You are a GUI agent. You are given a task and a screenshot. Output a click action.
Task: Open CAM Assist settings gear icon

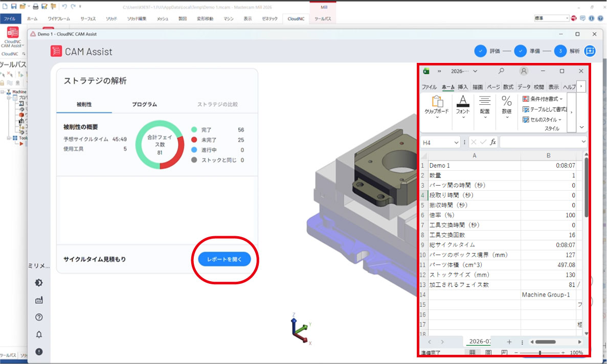(x=39, y=283)
